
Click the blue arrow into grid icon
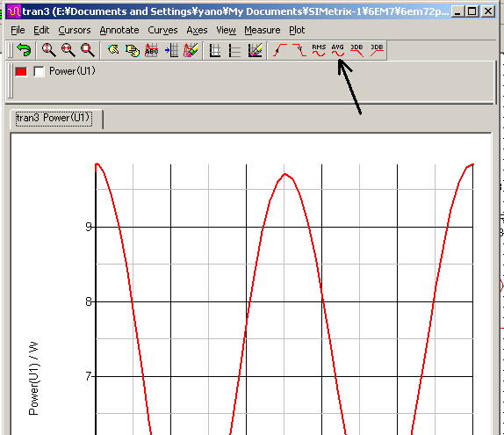[x=171, y=50]
